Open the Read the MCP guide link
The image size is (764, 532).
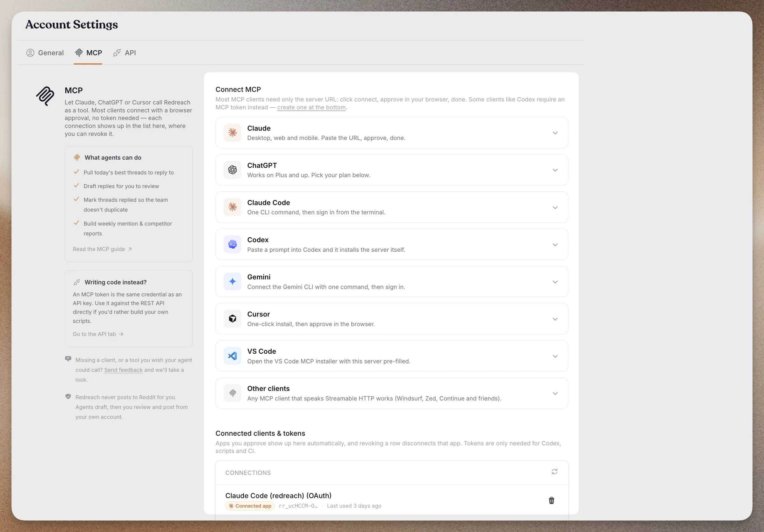102,249
